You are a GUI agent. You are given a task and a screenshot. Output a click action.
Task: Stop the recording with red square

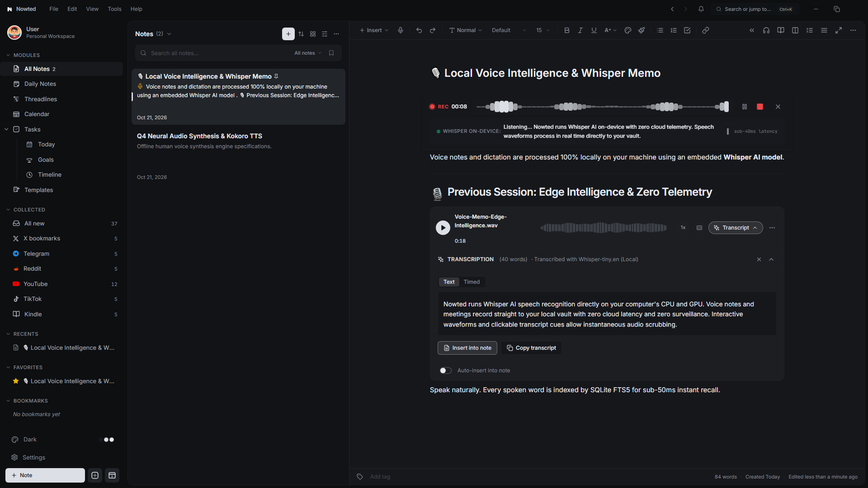[760, 107]
